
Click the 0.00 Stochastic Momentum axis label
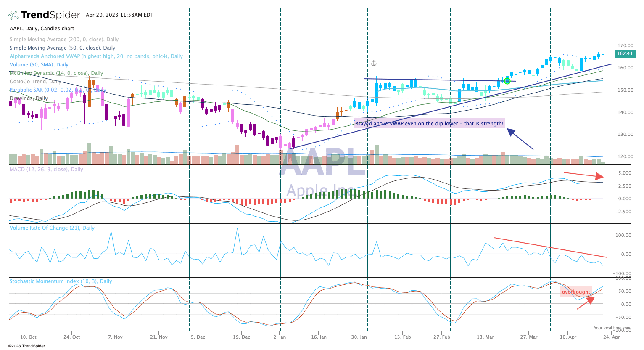626,304
